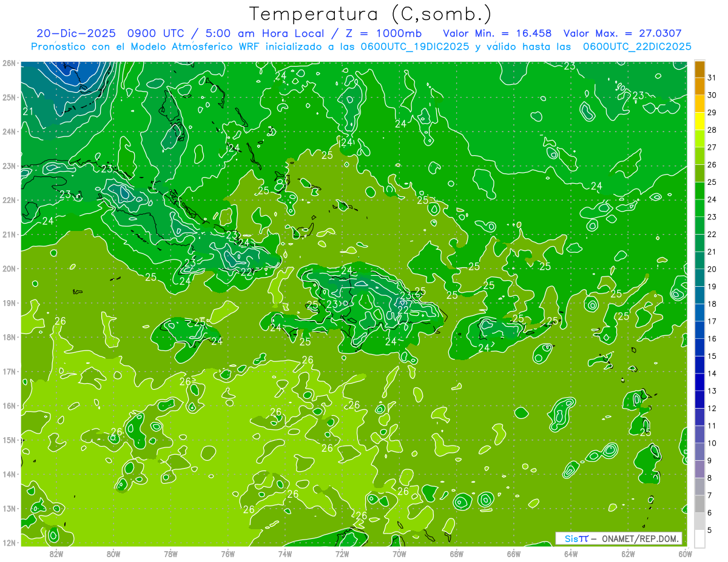Click the longitude axis label "82W"
The height and width of the screenshot is (562, 728).
[x=56, y=554]
